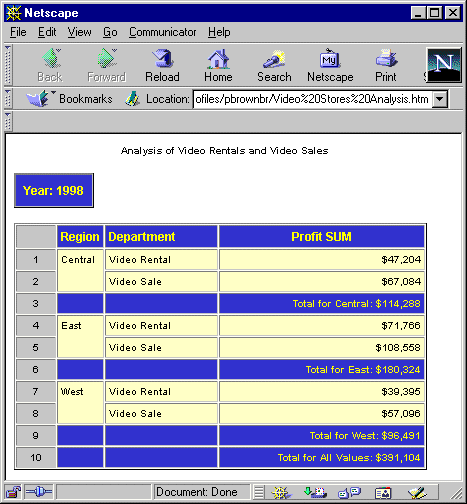
Task: Go to the Home page
Action: pos(218,65)
